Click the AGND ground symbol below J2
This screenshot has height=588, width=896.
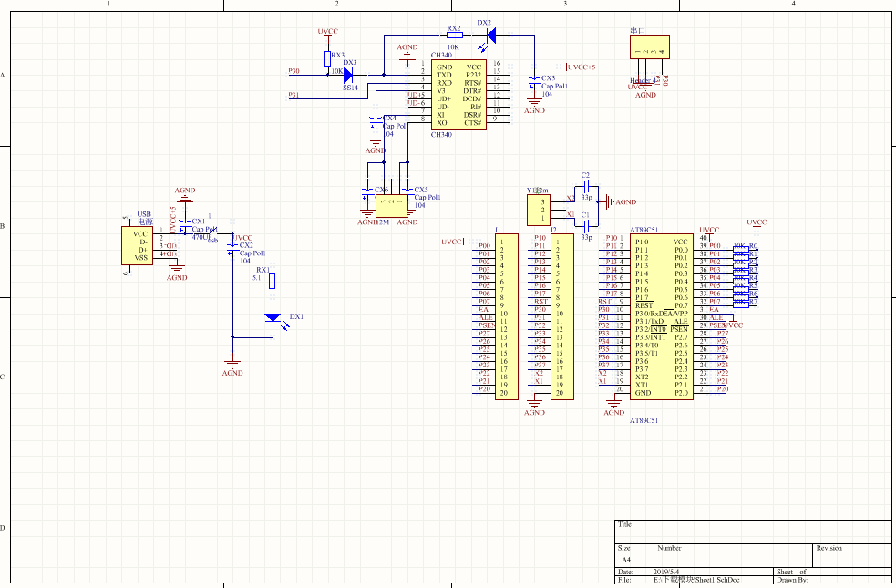[534, 405]
